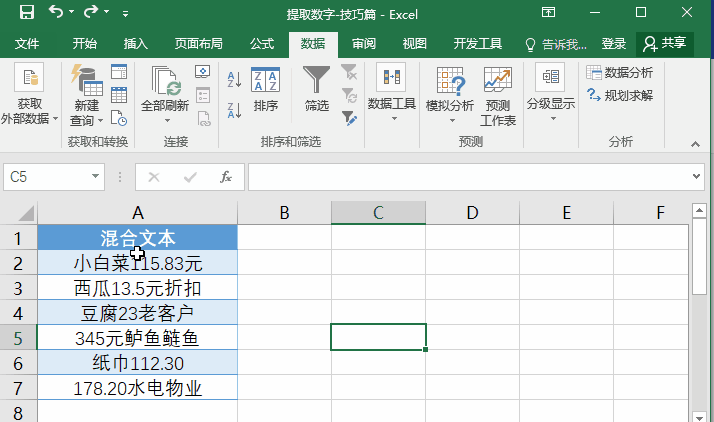Click the Select All corner triangle
Screen dimensions: 714x422
tap(25, 213)
